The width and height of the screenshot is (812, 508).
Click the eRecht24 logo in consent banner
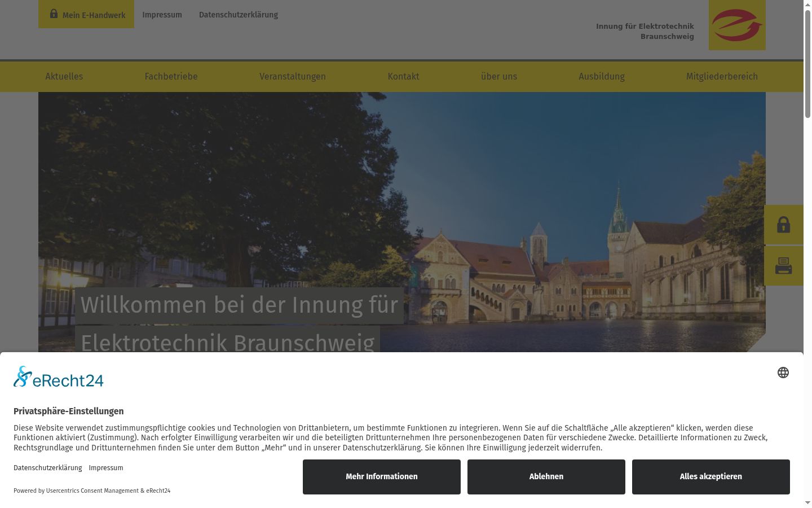tap(59, 377)
